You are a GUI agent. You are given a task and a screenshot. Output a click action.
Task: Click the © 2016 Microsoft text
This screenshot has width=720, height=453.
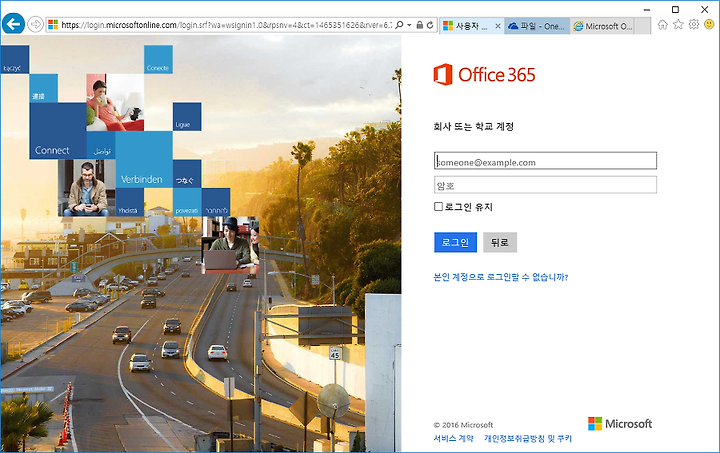[x=463, y=425]
